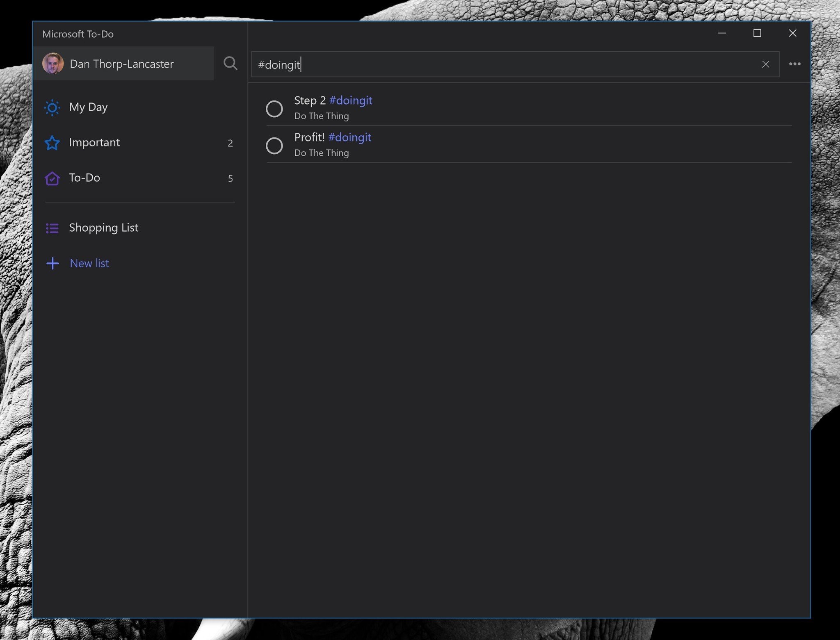
Task: Click the New list plus icon
Action: (x=52, y=264)
